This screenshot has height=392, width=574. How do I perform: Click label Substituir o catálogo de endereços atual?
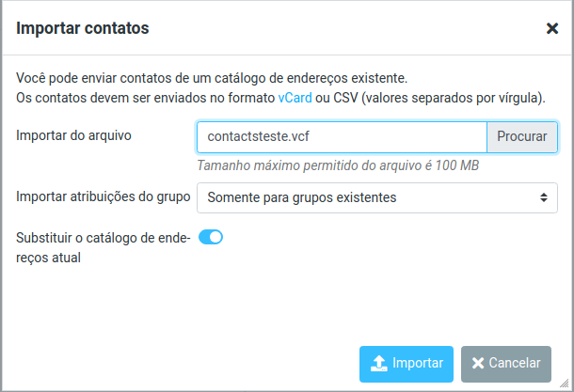tap(104, 247)
